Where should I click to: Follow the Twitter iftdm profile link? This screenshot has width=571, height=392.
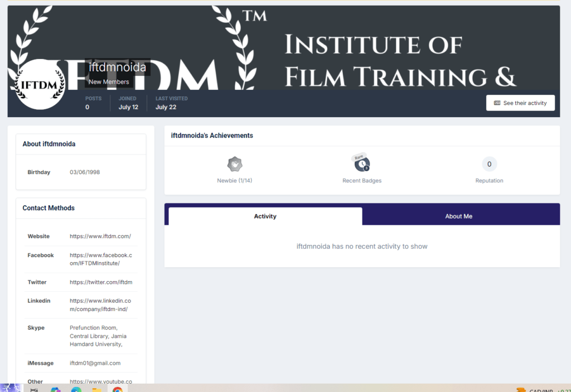[101, 282]
